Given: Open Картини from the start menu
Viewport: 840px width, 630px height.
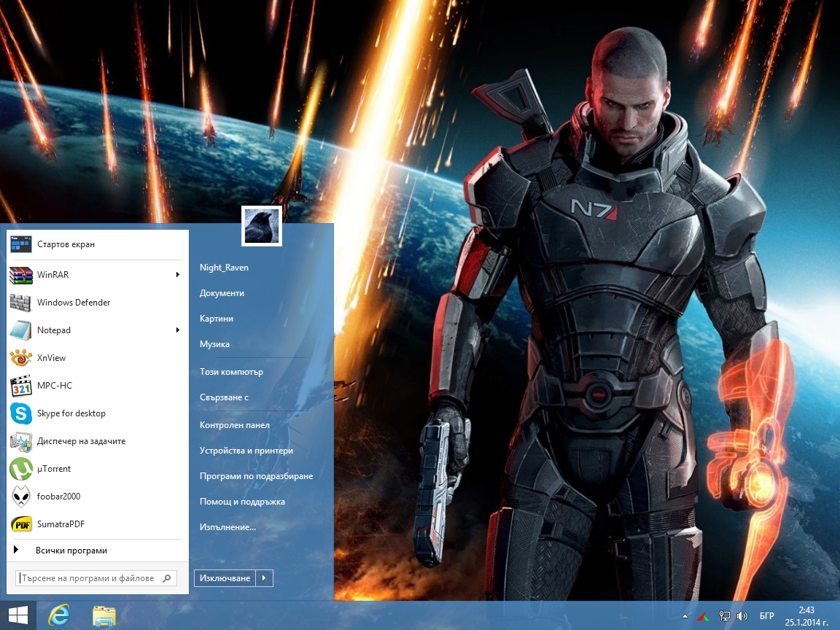Looking at the screenshot, I should click(217, 319).
